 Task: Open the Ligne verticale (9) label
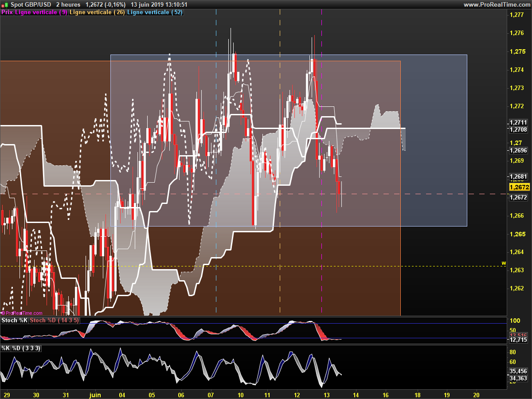(x=42, y=12)
